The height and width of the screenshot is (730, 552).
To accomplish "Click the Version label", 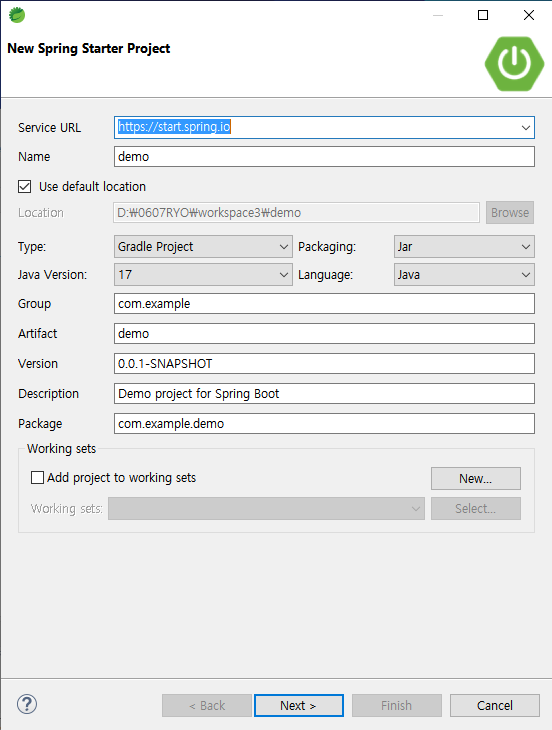I will [38, 364].
